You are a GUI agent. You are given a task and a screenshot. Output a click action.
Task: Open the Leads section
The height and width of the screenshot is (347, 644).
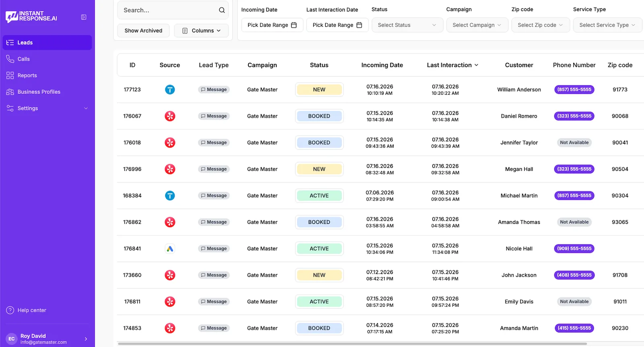[x=47, y=43]
